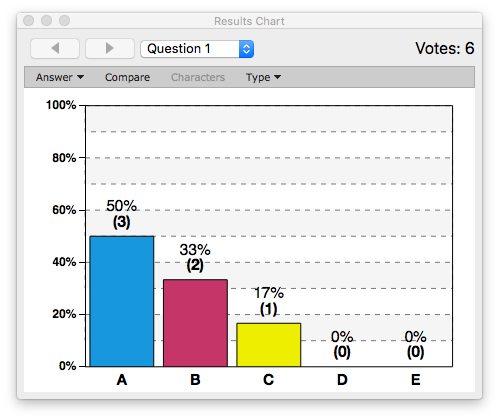Go to next question with right arrow
The width and height of the screenshot is (499, 420).
[x=110, y=49]
